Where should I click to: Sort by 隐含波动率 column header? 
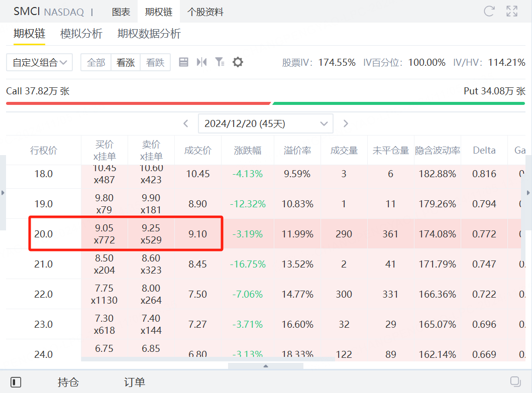[438, 150]
